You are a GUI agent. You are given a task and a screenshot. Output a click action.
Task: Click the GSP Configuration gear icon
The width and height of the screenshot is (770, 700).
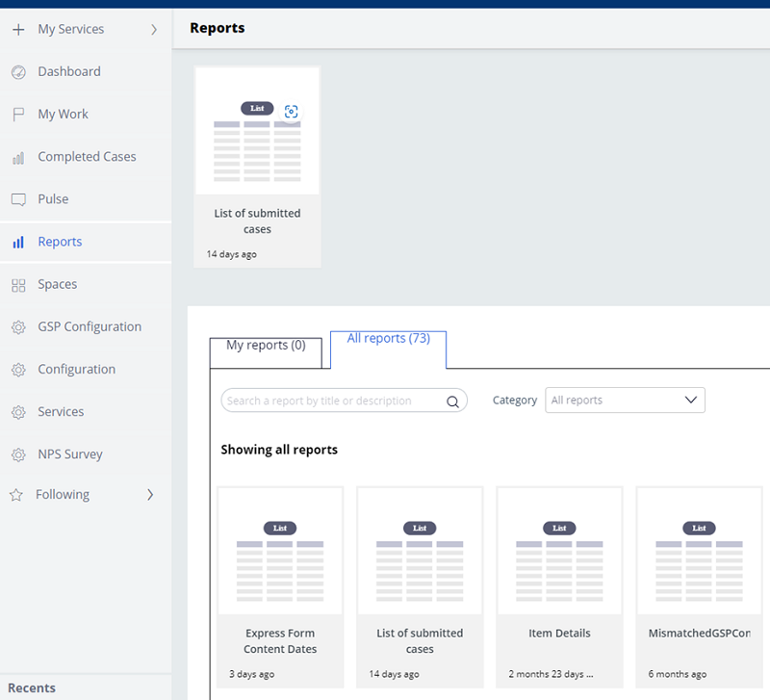click(18, 327)
